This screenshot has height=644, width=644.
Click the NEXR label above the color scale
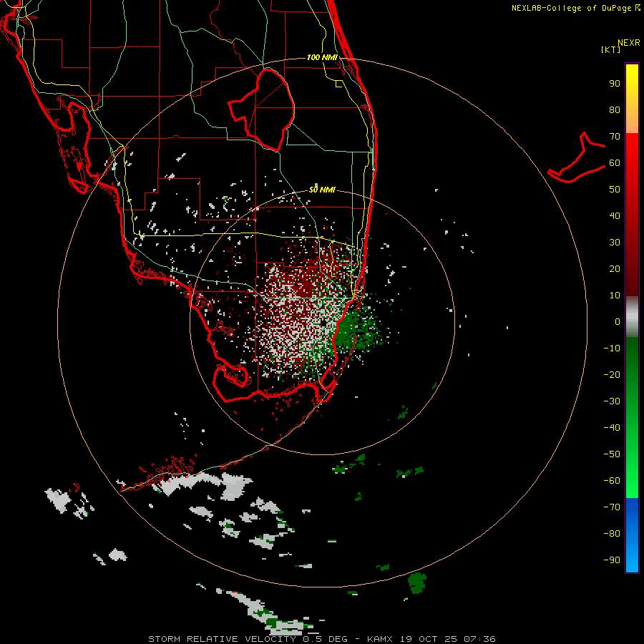tap(629, 43)
